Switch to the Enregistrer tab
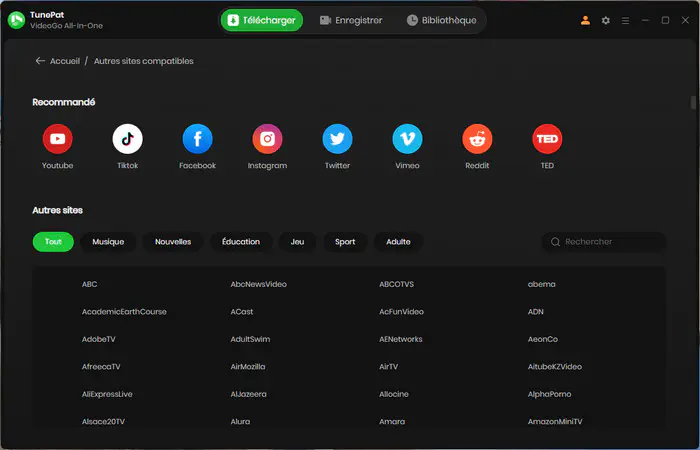Screen dimensions: 700x450 pyautogui.click(x=351, y=20)
